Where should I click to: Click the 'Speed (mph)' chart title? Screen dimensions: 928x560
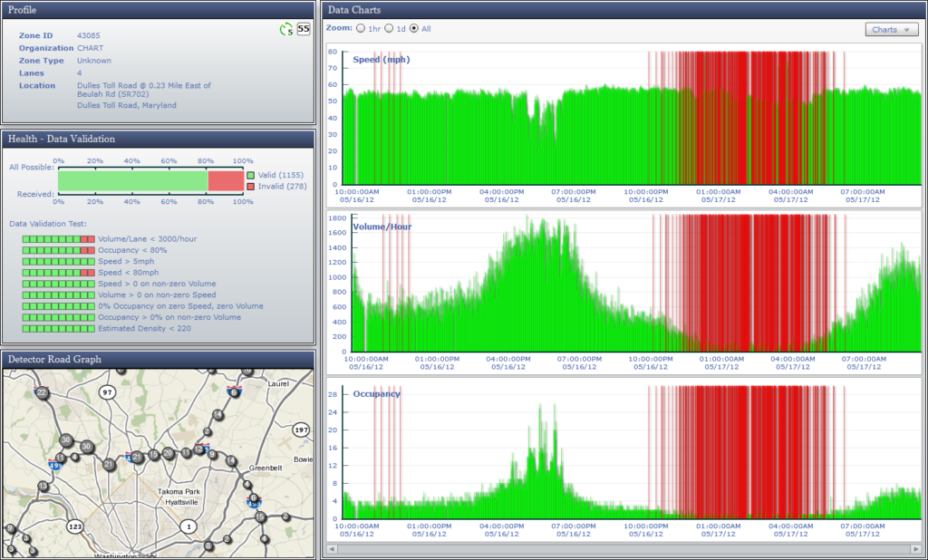(382, 59)
